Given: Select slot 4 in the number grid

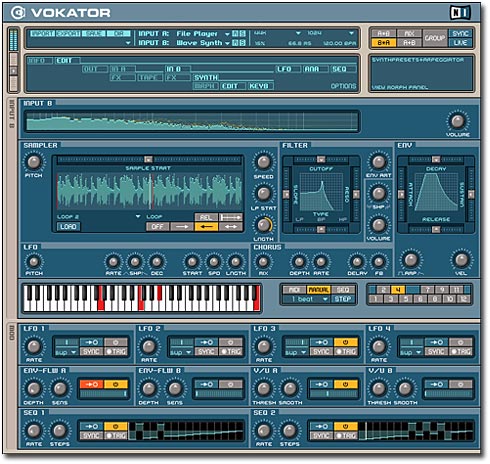Looking at the screenshot, I should click(398, 290).
